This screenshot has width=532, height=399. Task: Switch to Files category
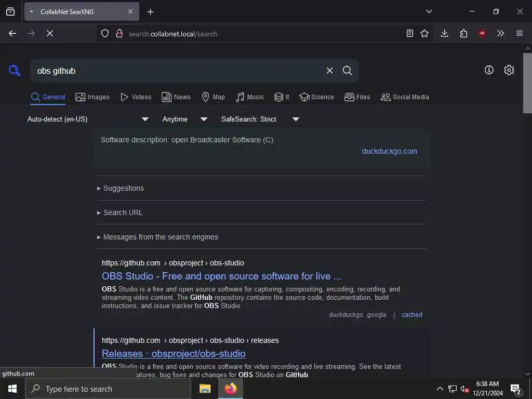357,97
